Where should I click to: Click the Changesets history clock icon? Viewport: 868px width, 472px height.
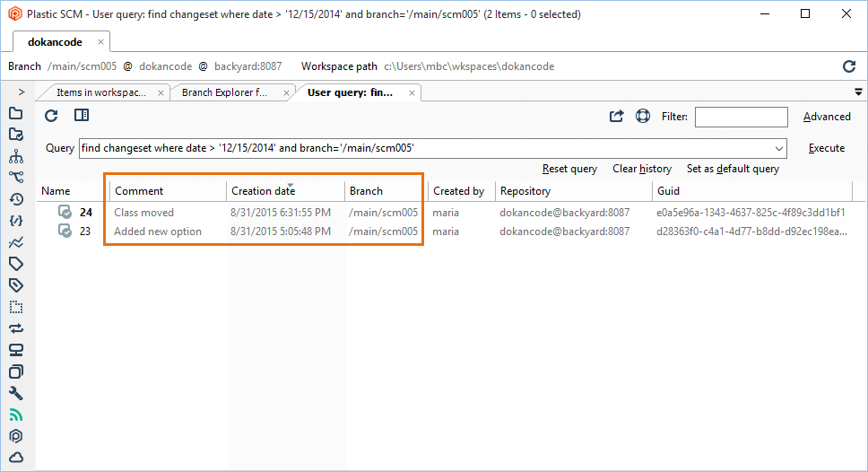[x=16, y=199]
